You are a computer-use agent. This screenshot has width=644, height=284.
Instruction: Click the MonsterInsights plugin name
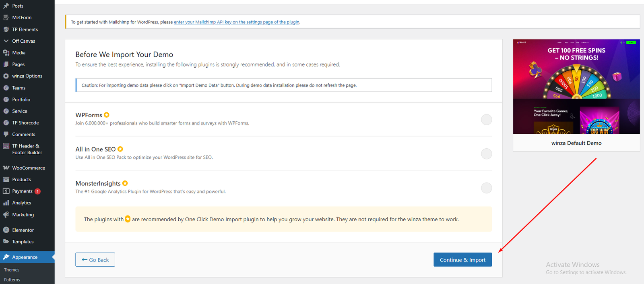[98, 183]
